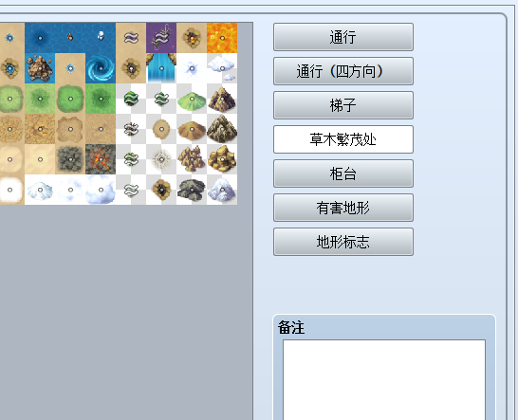Select the small snow mound tile
The image size is (518, 420).
click(x=40, y=190)
